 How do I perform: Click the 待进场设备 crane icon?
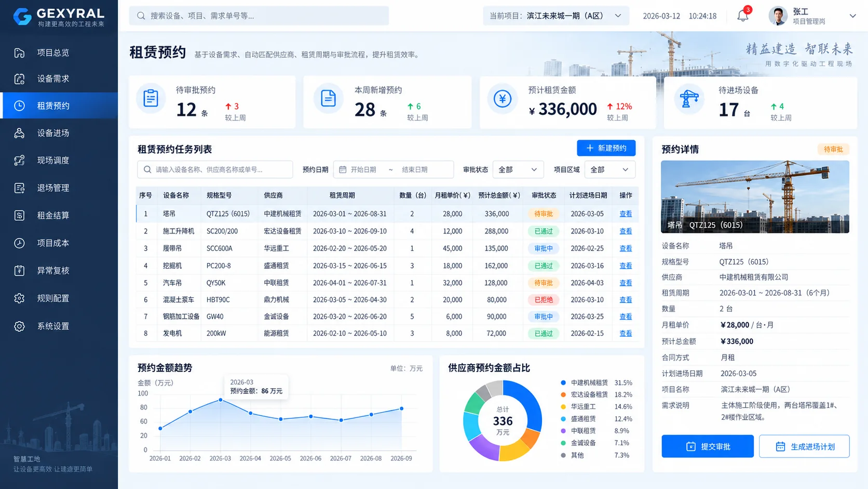689,98
